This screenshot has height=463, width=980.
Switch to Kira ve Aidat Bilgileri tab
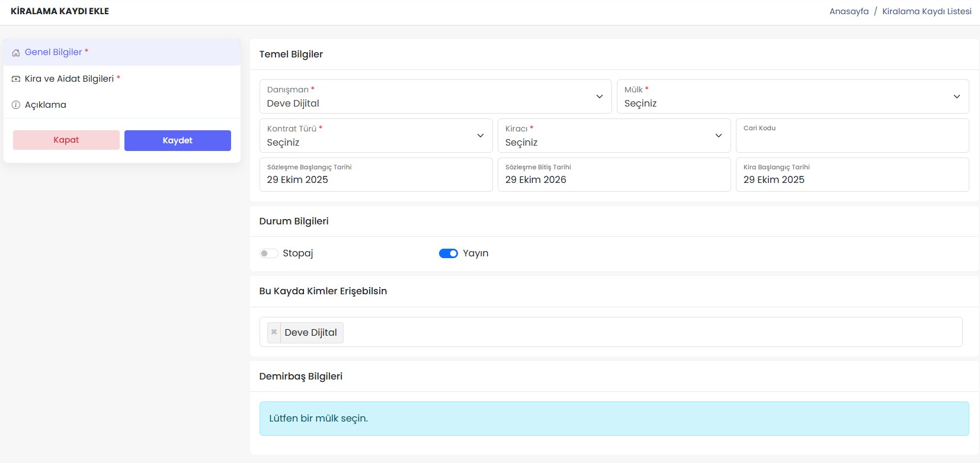click(x=69, y=79)
